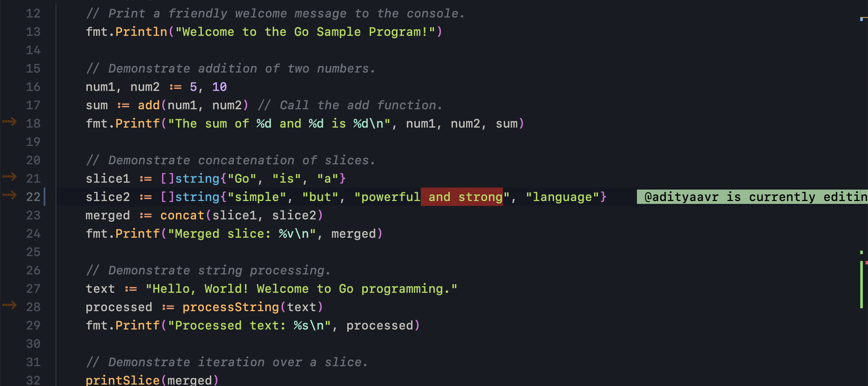Click the green change stripe in scrollbar
This screenshot has height=386, width=868.
pos(861,285)
